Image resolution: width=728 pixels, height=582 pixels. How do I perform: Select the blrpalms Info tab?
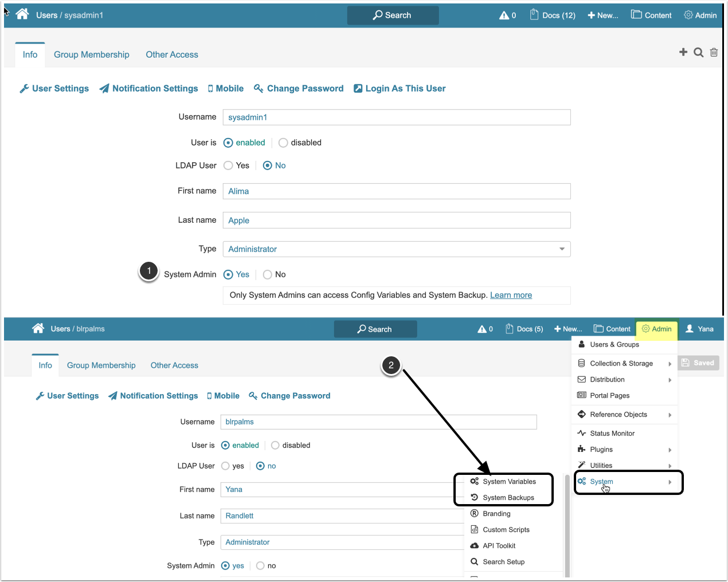pyautogui.click(x=45, y=365)
